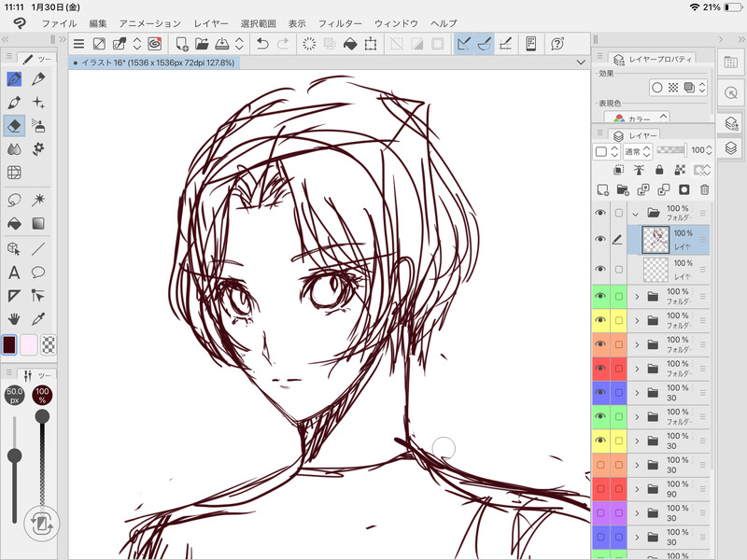The image size is (747, 560).
Task: Select the Brush tool
Action: click(14, 103)
